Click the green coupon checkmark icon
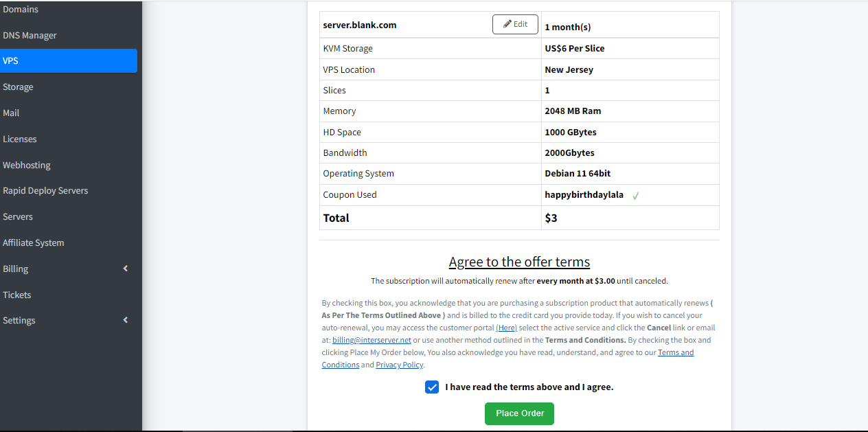 pos(636,196)
